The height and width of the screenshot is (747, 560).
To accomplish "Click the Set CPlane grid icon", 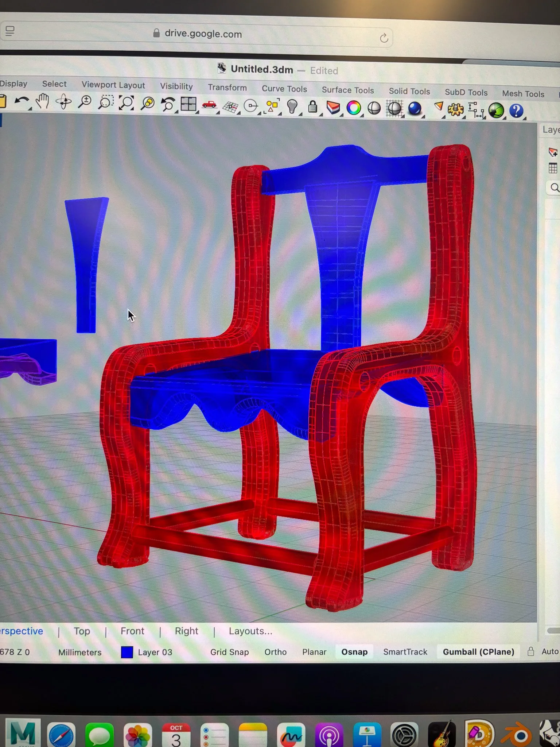I will coord(230,107).
